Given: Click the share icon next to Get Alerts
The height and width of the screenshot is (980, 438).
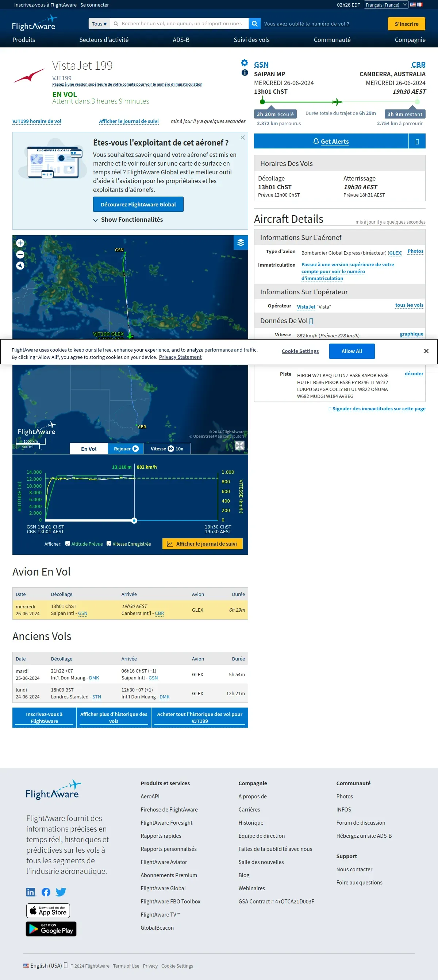Looking at the screenshot, I should (x=417, y=142).
